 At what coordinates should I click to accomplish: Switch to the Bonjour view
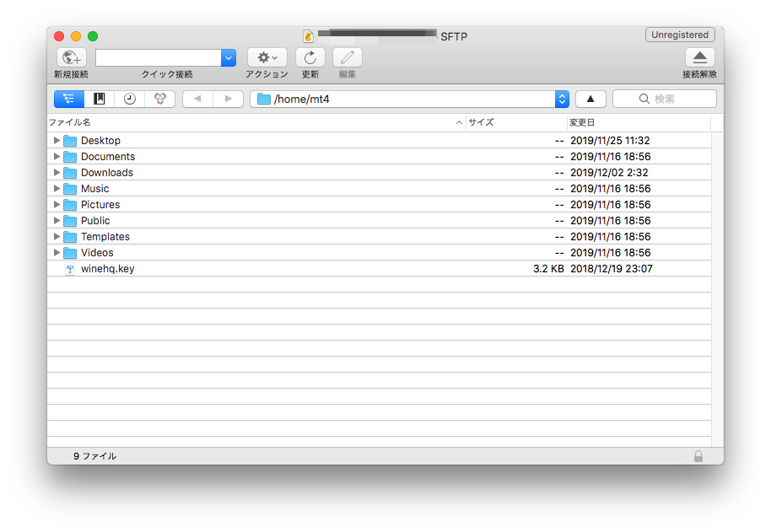[x=159, y=99]
